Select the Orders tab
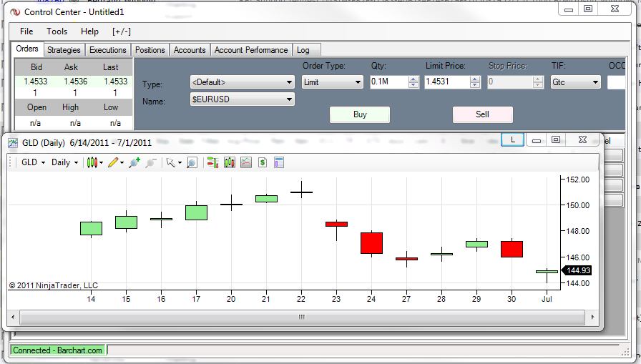Screen dimensions: 641x364 pos(27,49)
